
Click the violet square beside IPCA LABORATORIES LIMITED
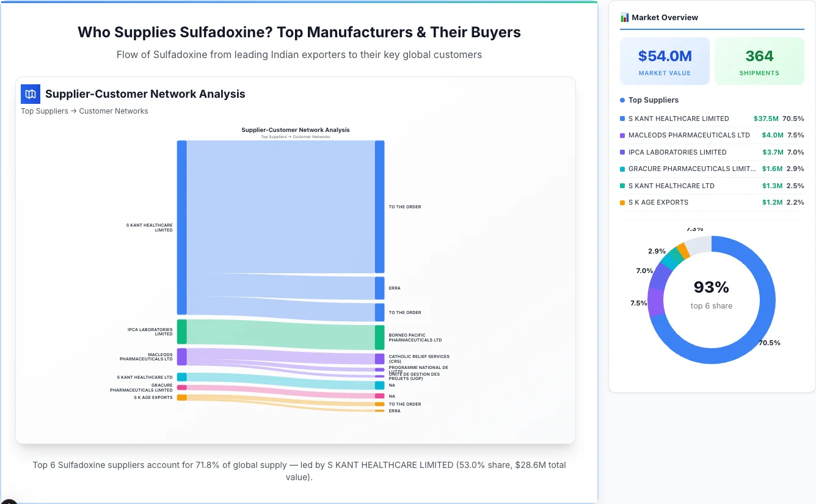pyautogui.click(x=622, y=152)
